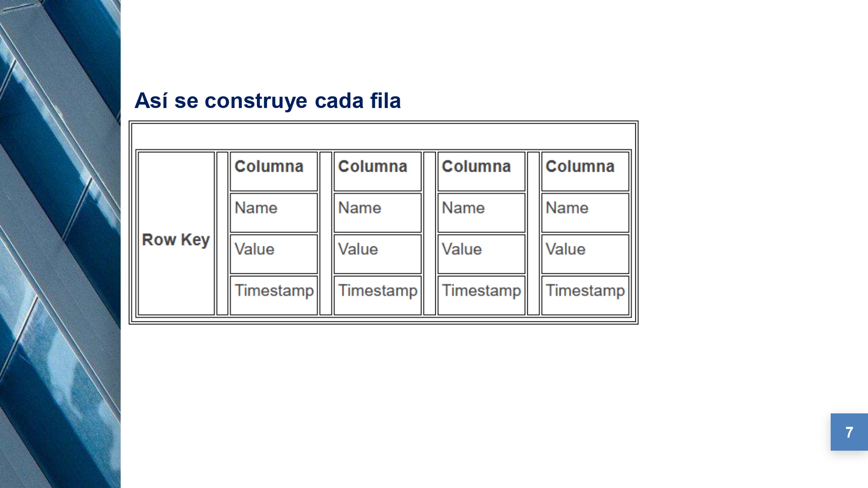
Task: Click the first Columna header cell
Action: click(274, 171)
